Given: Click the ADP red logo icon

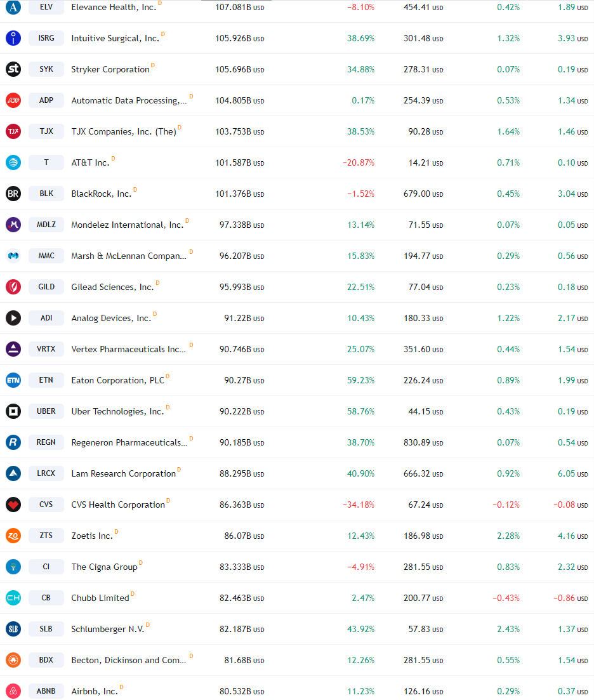Looking at the screenshot, I should [x=13, y=100].
